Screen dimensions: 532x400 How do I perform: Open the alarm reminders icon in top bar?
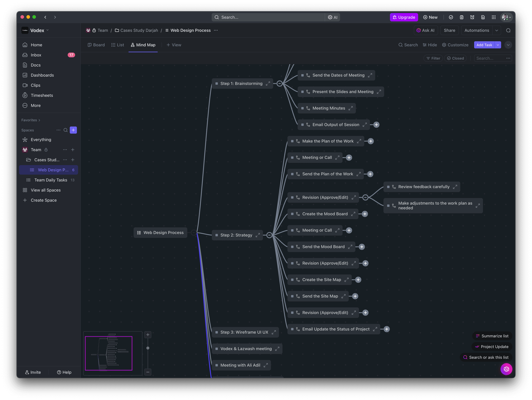[x=472, y=17]
